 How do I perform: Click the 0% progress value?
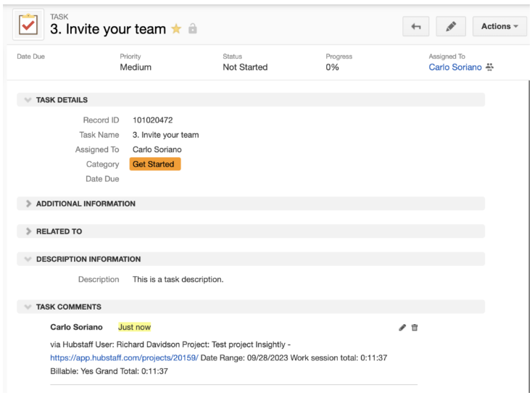tap(333, 67)
